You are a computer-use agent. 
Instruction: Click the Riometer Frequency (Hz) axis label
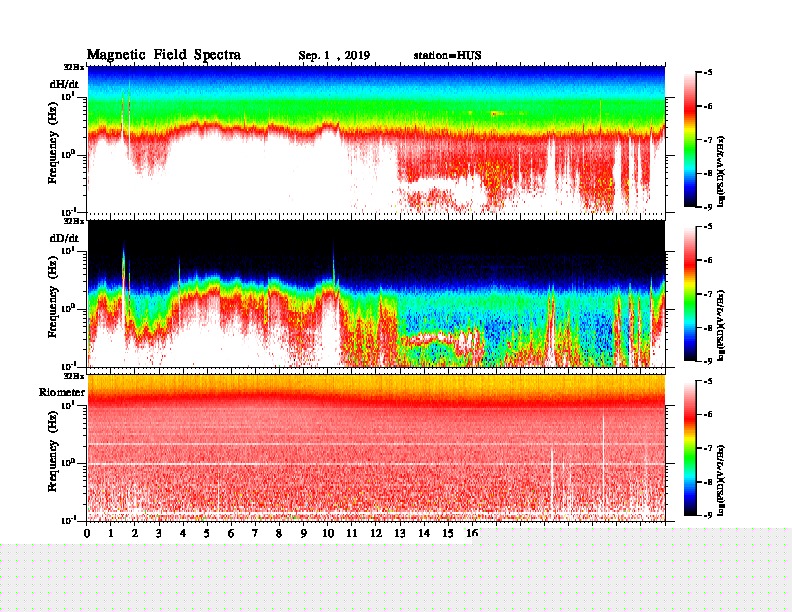[53, 451]
